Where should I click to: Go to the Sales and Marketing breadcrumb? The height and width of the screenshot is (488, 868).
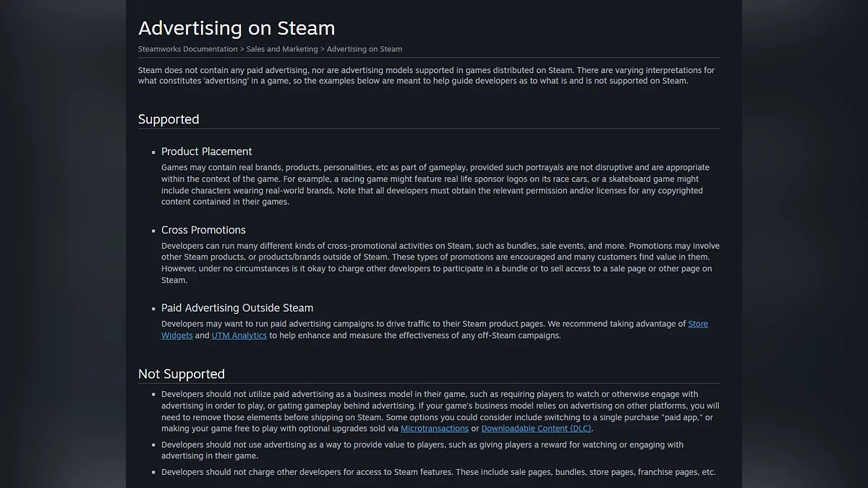[282, 49]
